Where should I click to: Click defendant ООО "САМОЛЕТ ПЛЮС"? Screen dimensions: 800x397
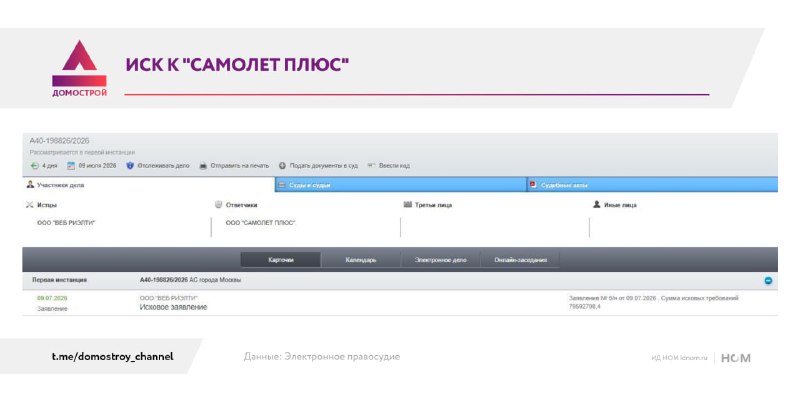click(x=260, y=223)
